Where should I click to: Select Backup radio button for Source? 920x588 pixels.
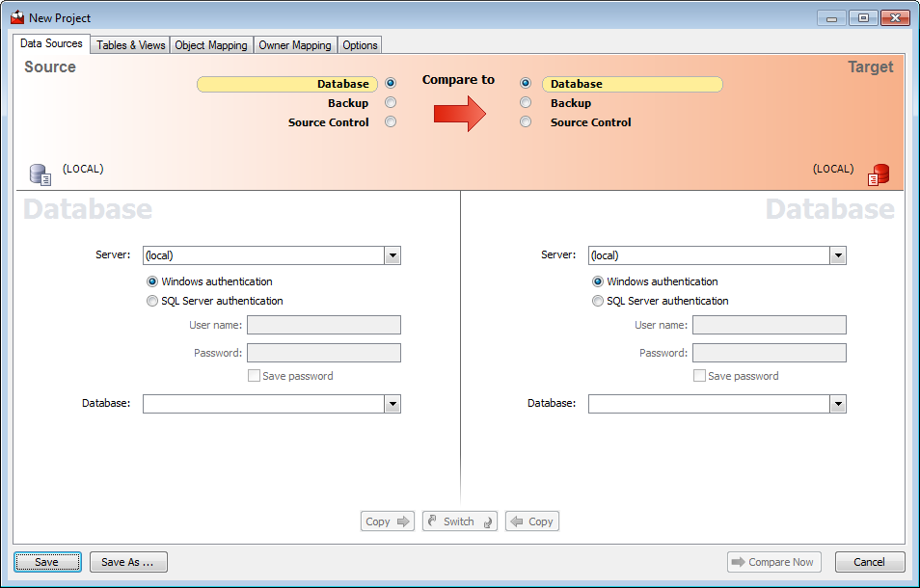[x=391, y=103]
